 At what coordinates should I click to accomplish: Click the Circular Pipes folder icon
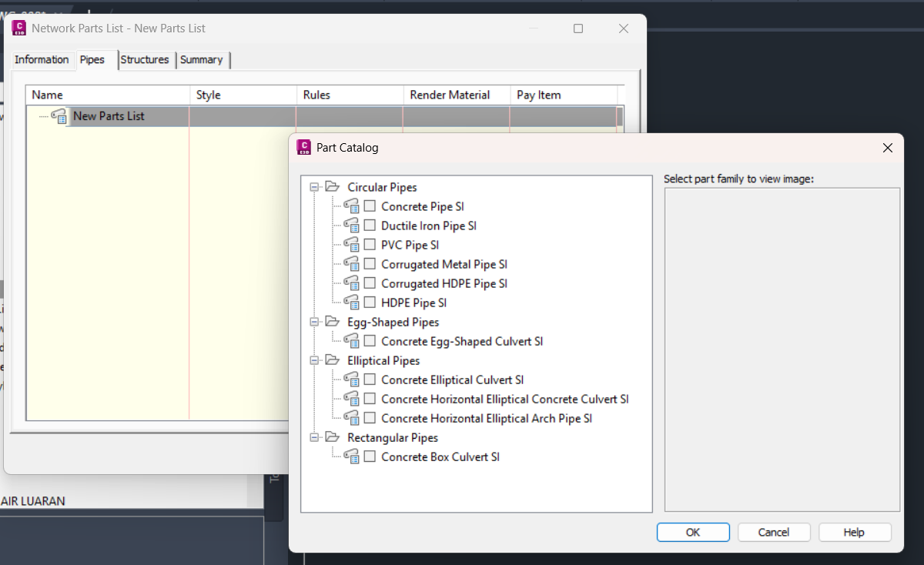(x=332, y=187)
